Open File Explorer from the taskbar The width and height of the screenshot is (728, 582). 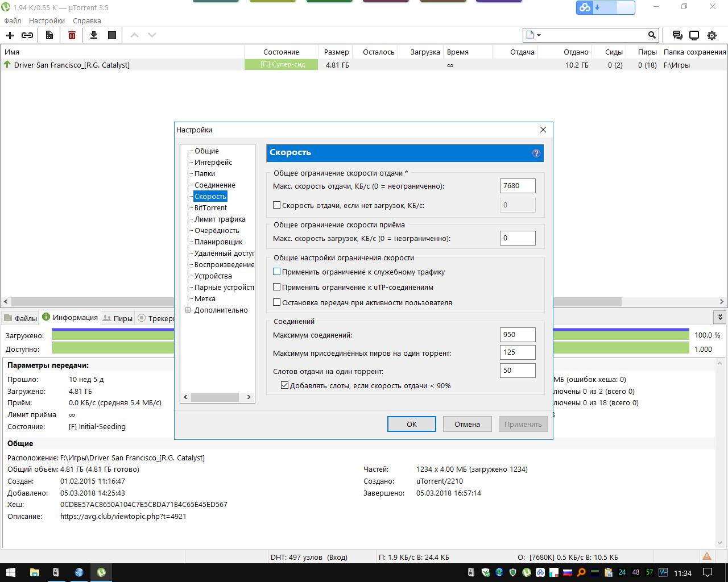click(34, 572)
